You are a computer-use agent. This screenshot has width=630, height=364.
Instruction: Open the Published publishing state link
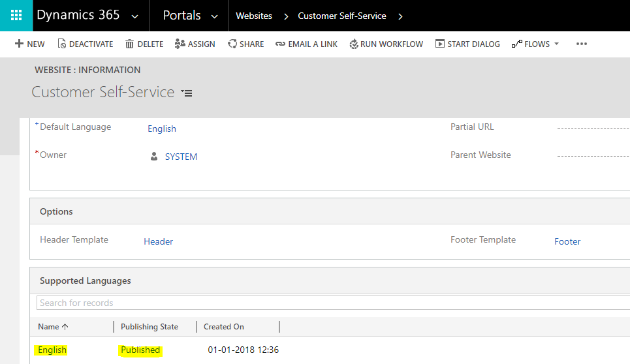pyautogui.click(x=140, y=350)
